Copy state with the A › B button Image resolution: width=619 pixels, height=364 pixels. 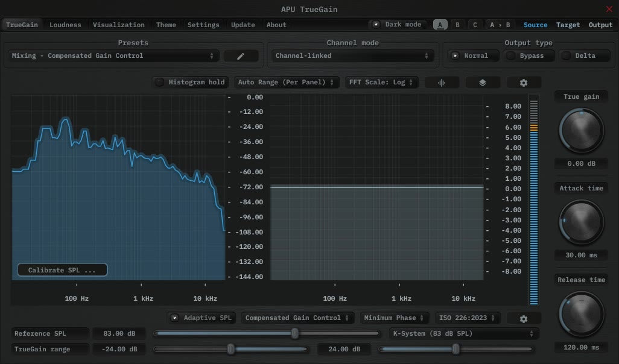(x=500, y=25)
